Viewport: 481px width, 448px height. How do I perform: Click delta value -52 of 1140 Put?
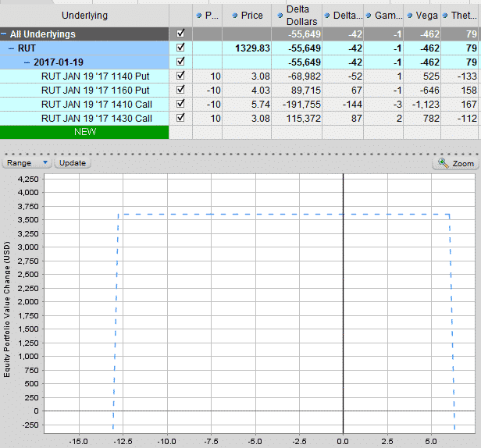click(355, 76)
